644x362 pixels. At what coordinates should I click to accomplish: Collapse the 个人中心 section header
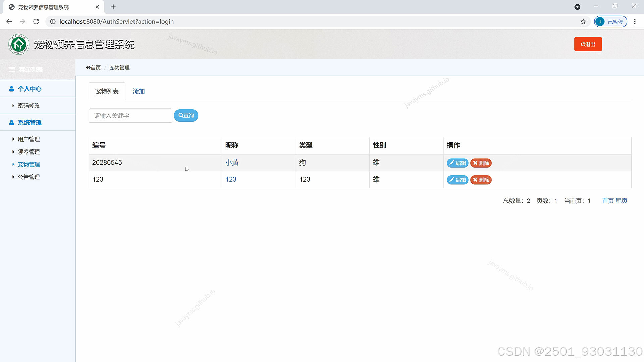coord(38,89)
